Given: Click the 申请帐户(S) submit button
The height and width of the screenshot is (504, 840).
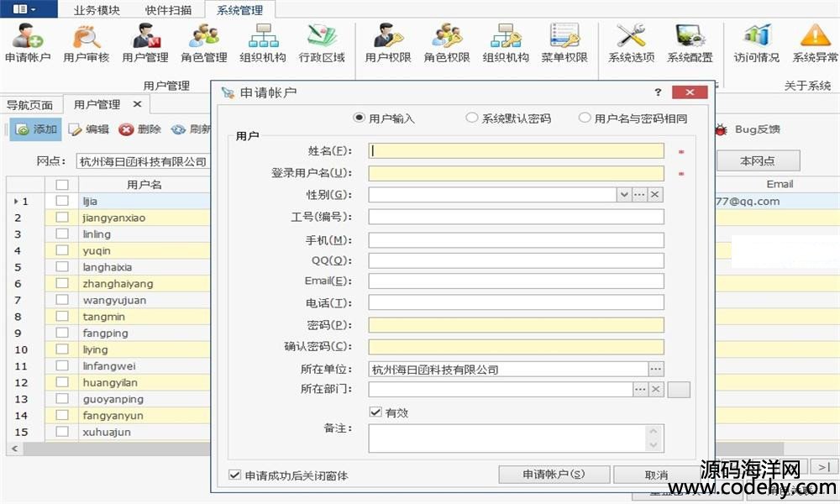Looking at the screenshot, I should click(554, 475).
